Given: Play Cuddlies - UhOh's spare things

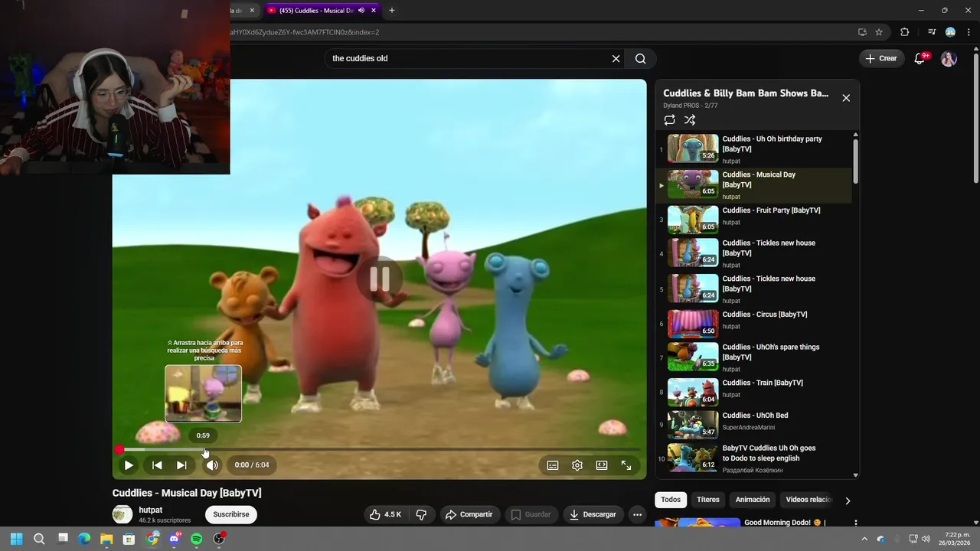Looking at the screenshot, I should (754, 357).
